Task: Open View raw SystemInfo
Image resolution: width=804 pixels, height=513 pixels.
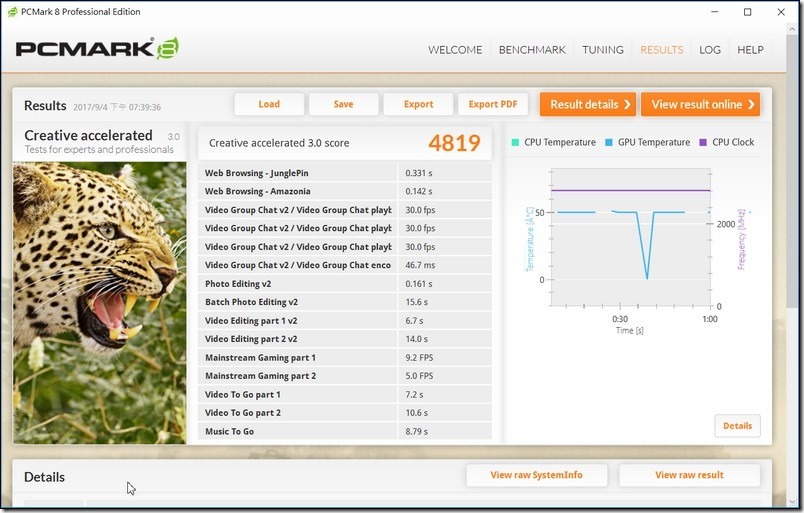Action: 537,475
